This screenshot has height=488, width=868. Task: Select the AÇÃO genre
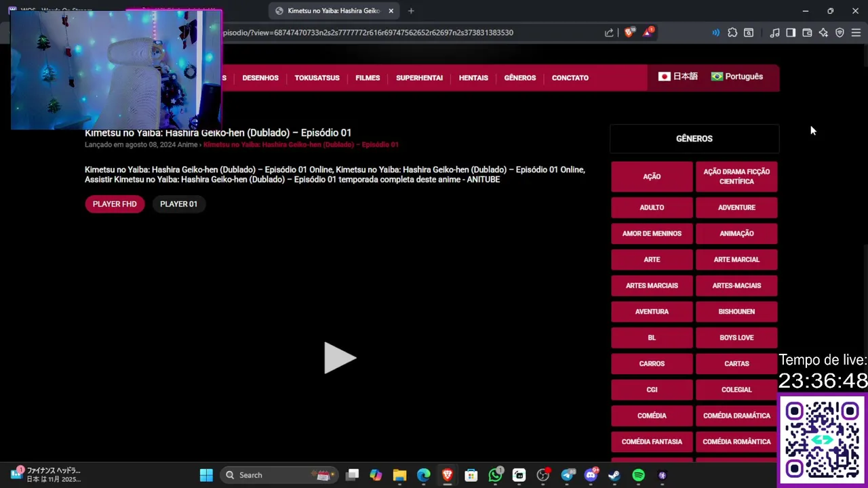coord(652,176)
